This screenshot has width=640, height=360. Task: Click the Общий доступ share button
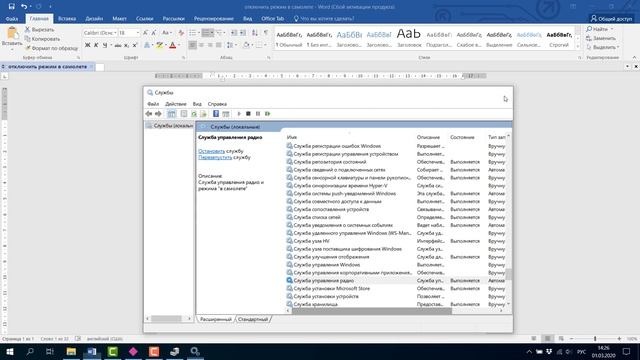(611, 18)
